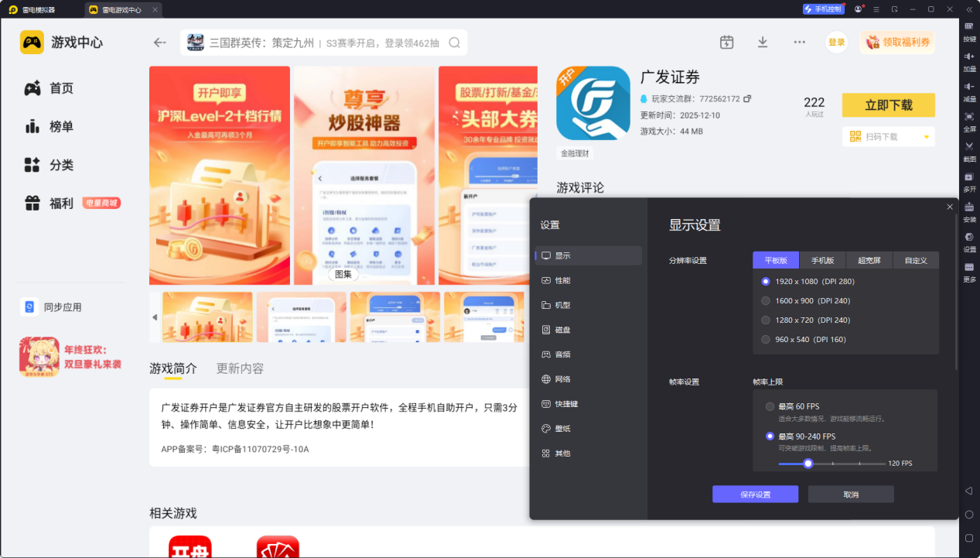
Task: Choose 1280 x 720 resolution radio button
Action: pyautogui.click(x=766, y=320)
